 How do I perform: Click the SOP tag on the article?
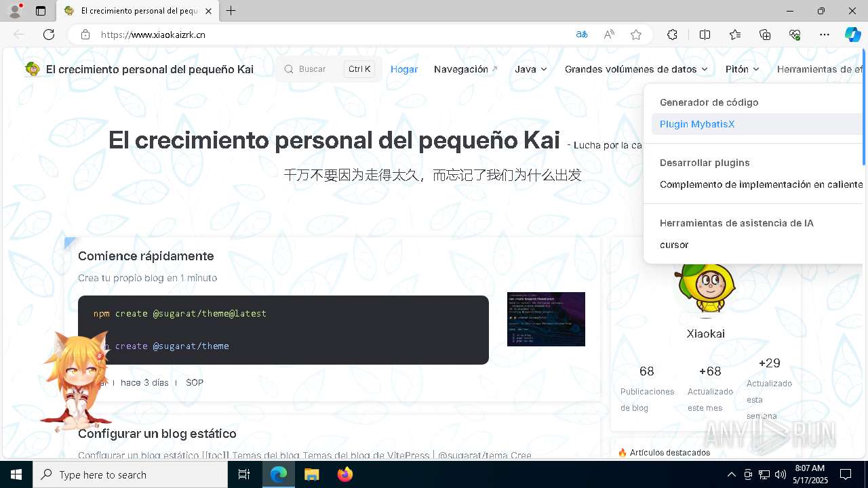(195, 383)
